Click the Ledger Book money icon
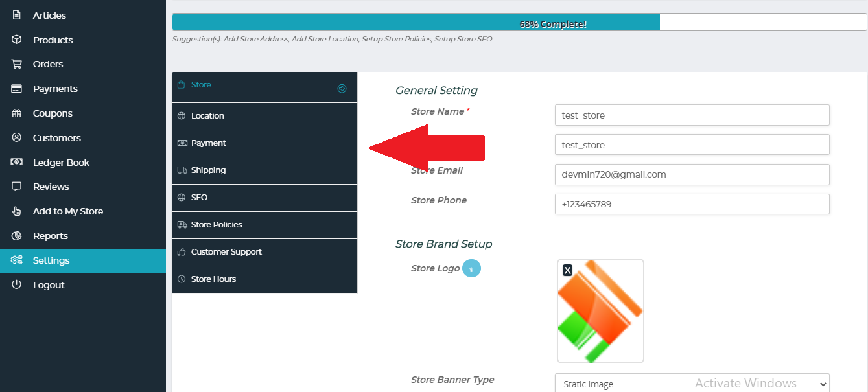868x392 pixels. point(17,163)
